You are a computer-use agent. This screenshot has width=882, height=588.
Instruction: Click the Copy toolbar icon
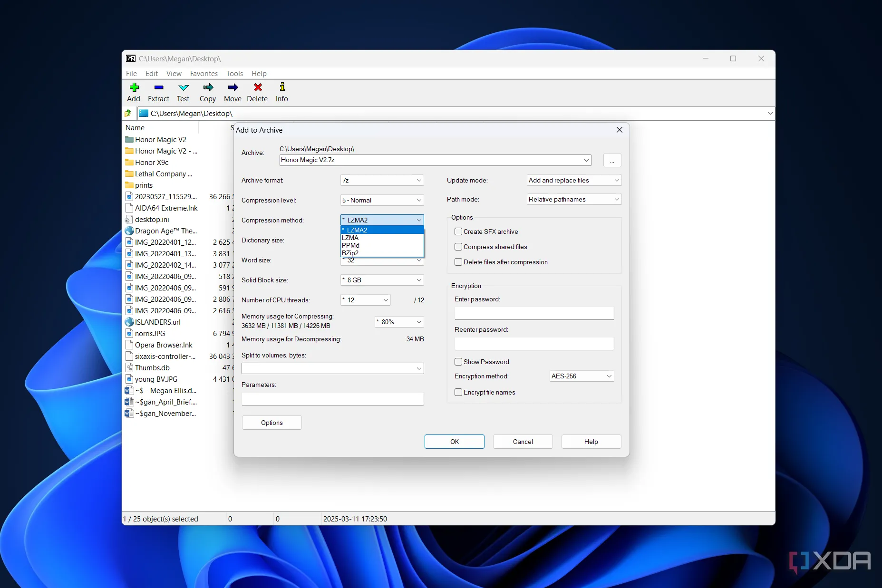click(x=208, y=87)
